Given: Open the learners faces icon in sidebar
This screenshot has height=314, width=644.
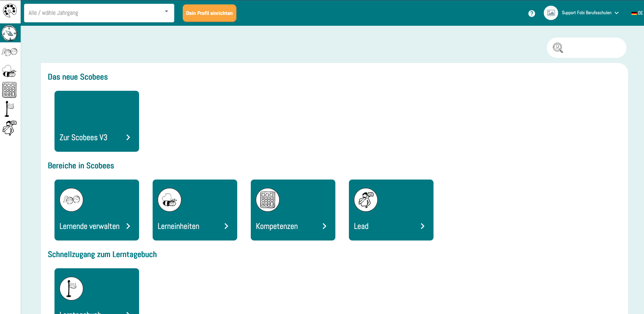Looking at the screenshot, I should (9, 52).
